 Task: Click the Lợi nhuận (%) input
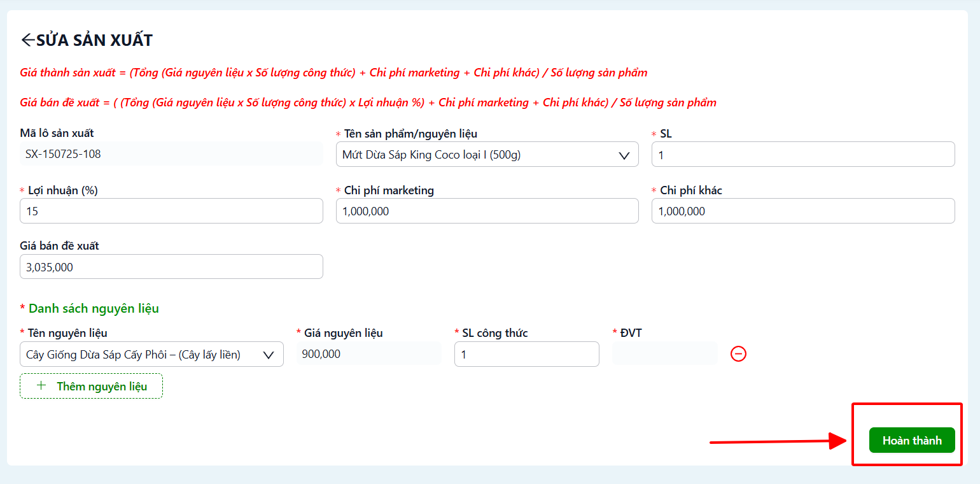[171, 211]
